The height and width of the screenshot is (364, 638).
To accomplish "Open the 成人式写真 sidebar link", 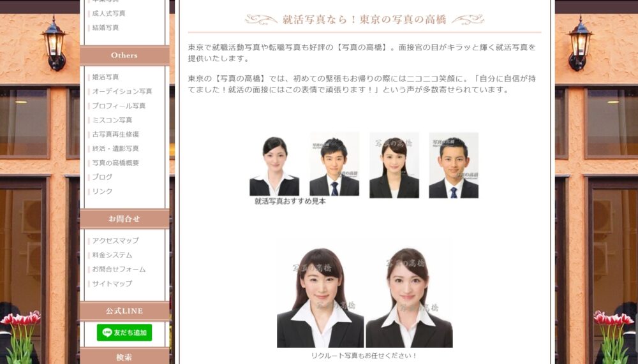I will pos(108,13).
